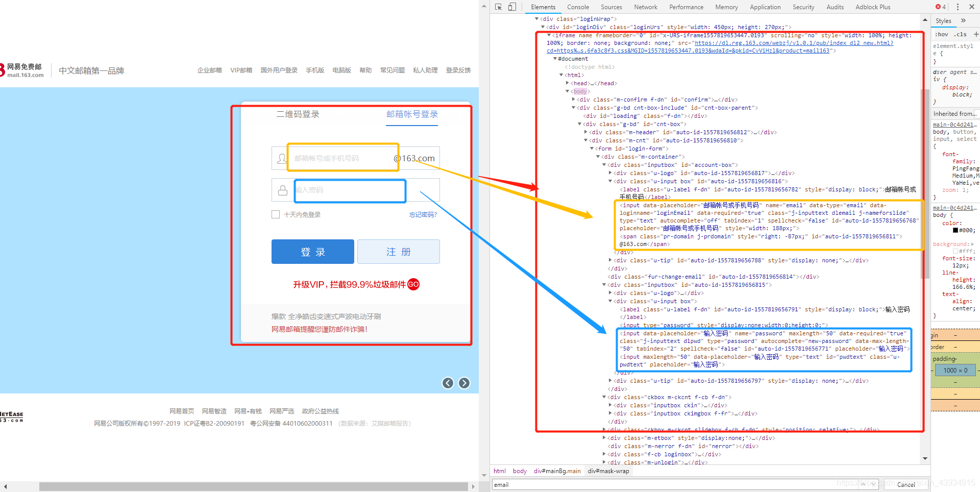This screenshot has height=492, width=980.
Task: Go to next carousel slide arrow
Action: (x=464, y=383)
